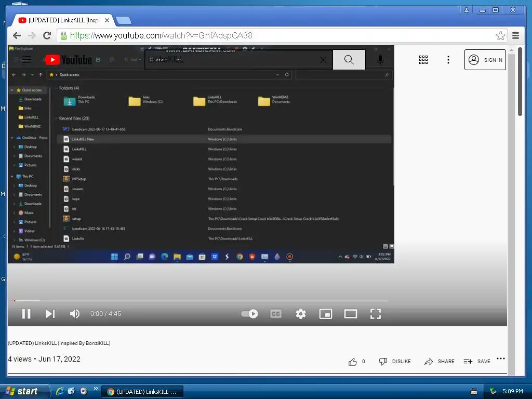Toggle theater mode

pos(351,314)
